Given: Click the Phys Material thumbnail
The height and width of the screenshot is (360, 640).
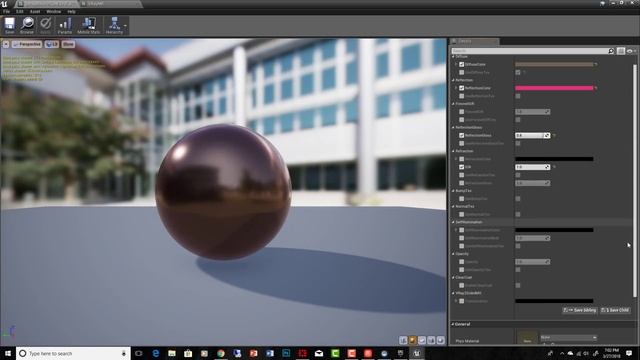Looking at the screenshot, I should tap(527, 338).
